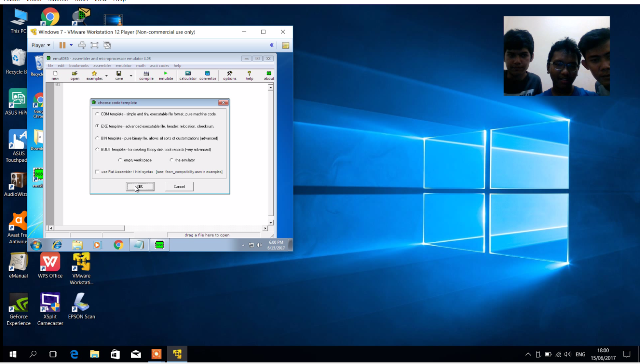The height and width of the screenshot is (364, 640).
Task: Open the edit menu in emu8086
Action: 61,66
